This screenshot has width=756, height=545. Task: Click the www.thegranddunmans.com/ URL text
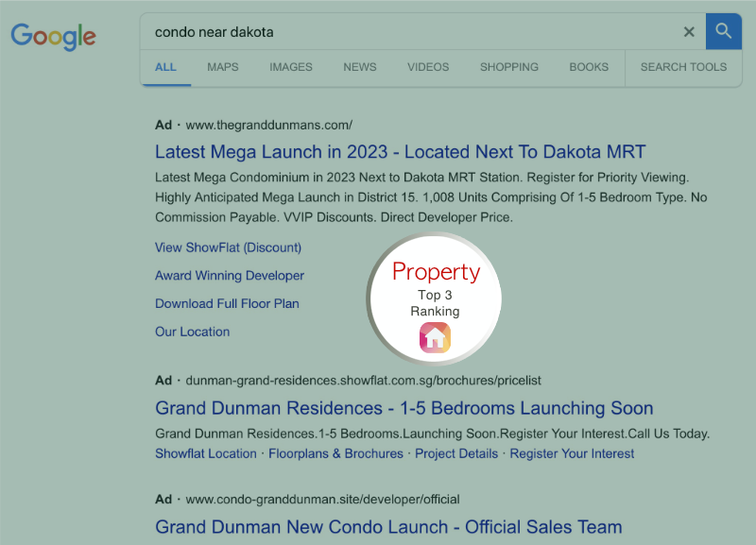coord(269,126)
